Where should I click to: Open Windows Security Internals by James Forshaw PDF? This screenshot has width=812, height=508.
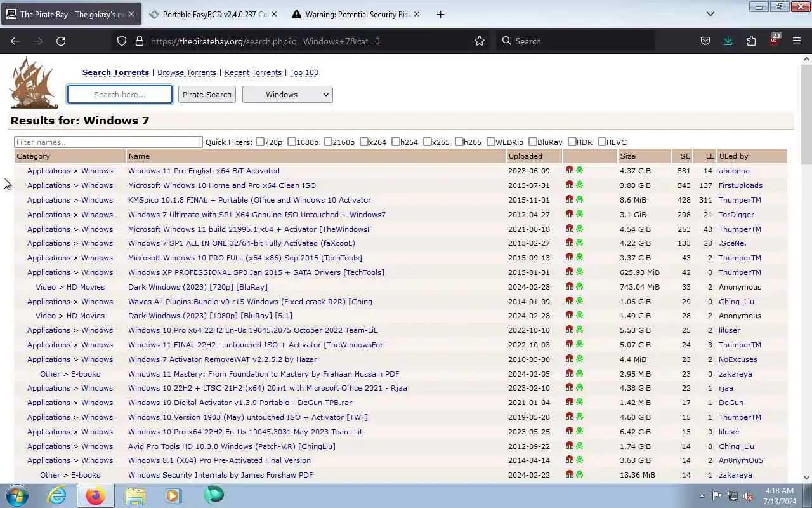click(x=220, y=474)
